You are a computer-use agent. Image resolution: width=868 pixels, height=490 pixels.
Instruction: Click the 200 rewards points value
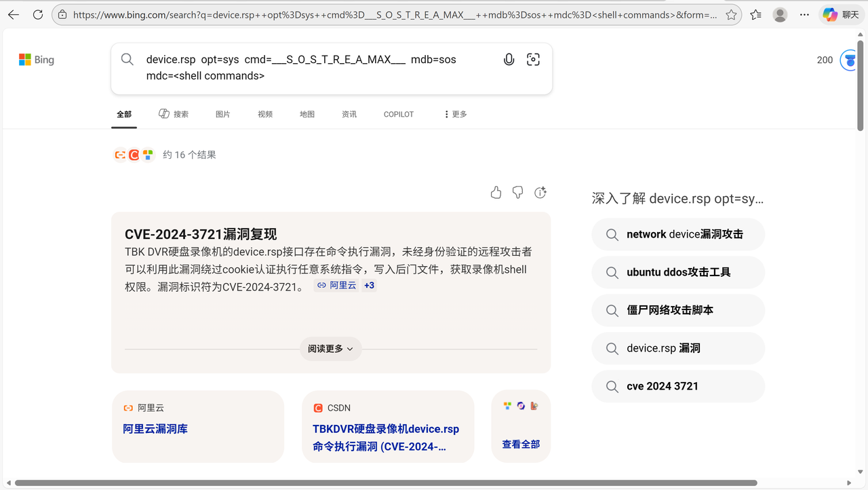[x=825, y=60]
